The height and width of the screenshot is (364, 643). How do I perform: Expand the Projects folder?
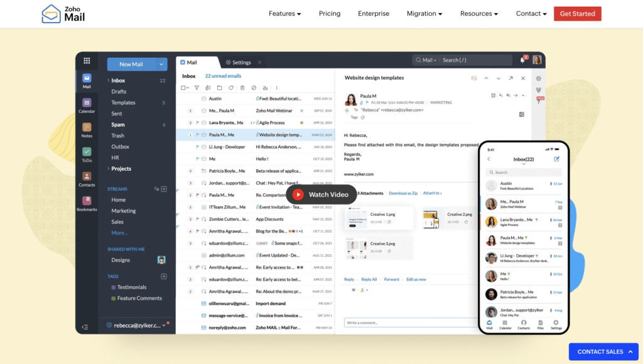[108, 168]
